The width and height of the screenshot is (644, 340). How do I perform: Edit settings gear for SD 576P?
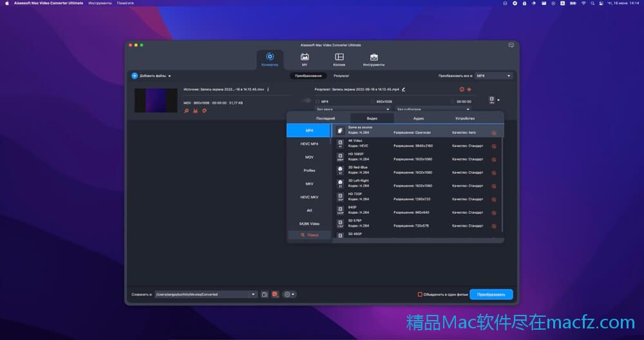pos(494,226)
